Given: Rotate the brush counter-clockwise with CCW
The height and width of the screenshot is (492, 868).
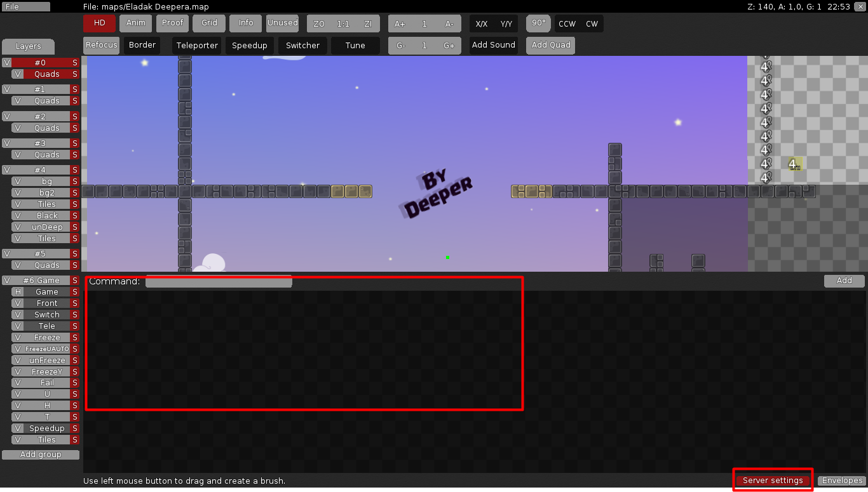Looking at the screenshot, I should tap(566, 23).
